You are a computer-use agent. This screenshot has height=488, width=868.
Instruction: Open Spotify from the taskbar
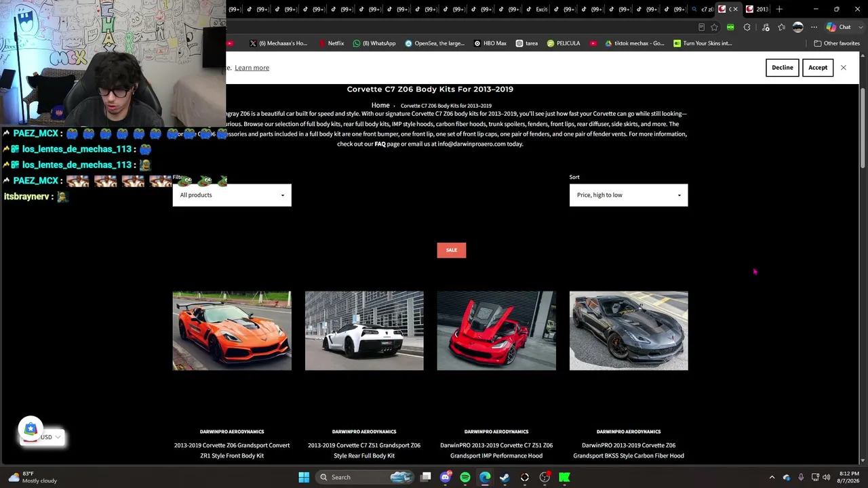465,477
